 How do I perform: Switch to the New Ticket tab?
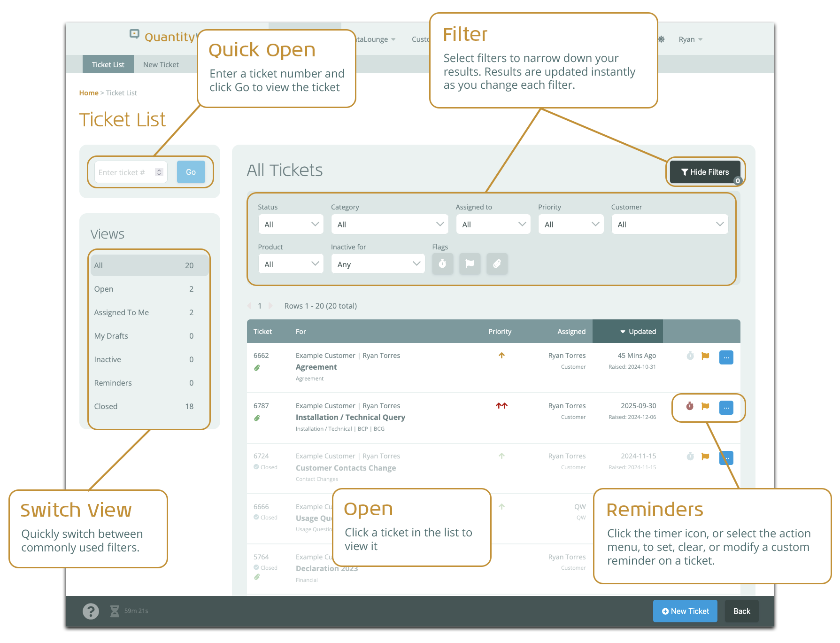tap(161, 65)
